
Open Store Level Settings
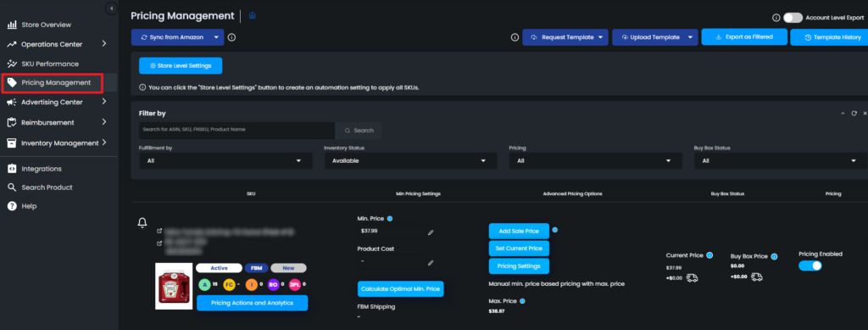point(181,65)
